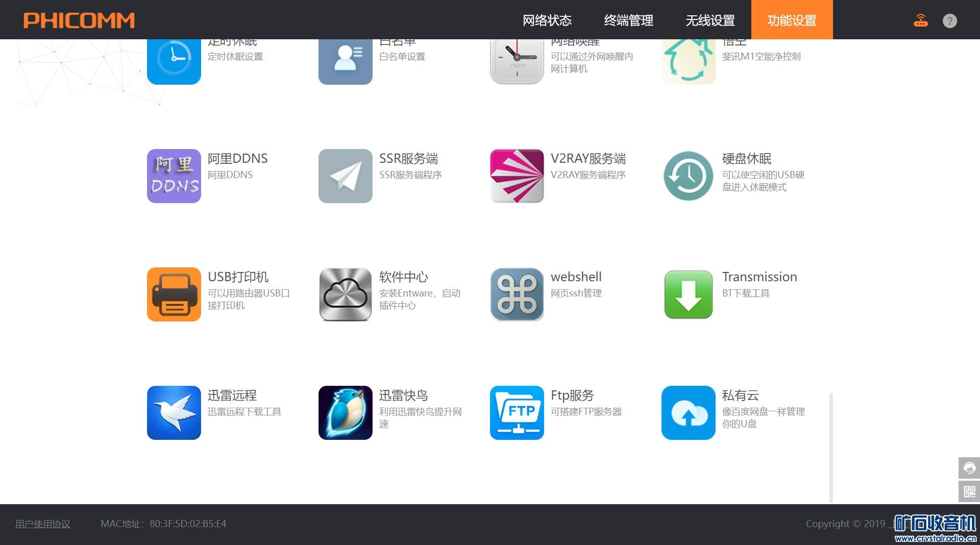Click the customer service headset icon
Screen dimensions: 980x545
click(x=969, y=468)
